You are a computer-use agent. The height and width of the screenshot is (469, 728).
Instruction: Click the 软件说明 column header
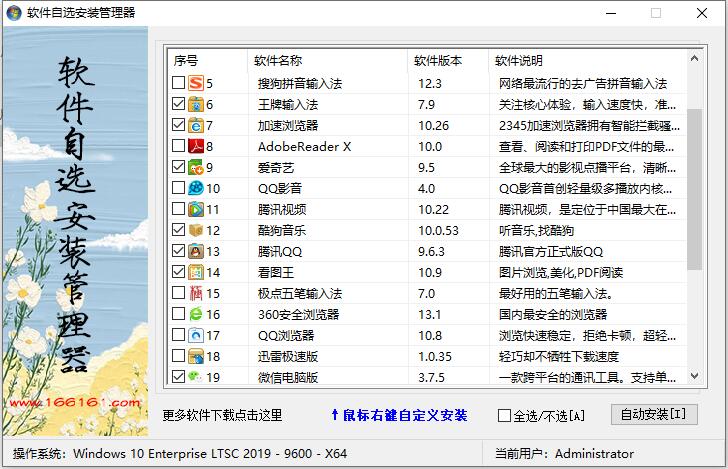click(588, 60)
